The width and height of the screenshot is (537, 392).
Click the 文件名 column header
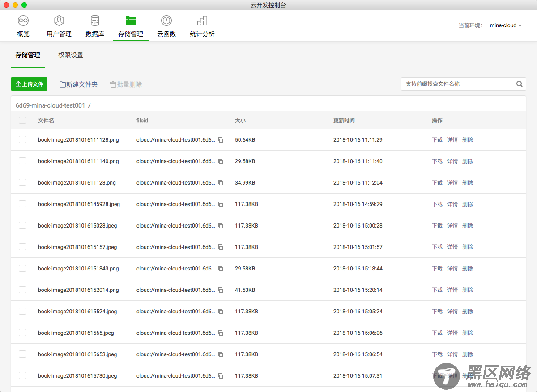coord(46,121)
